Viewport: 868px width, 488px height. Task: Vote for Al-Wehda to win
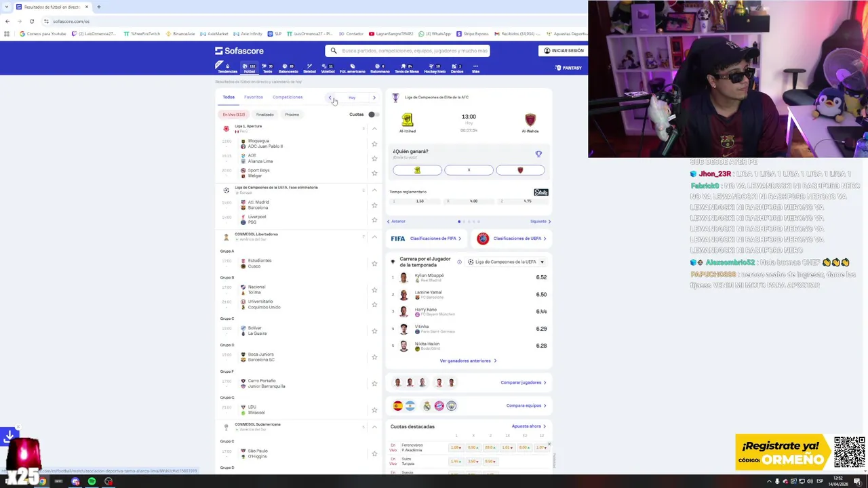[520, 170]
